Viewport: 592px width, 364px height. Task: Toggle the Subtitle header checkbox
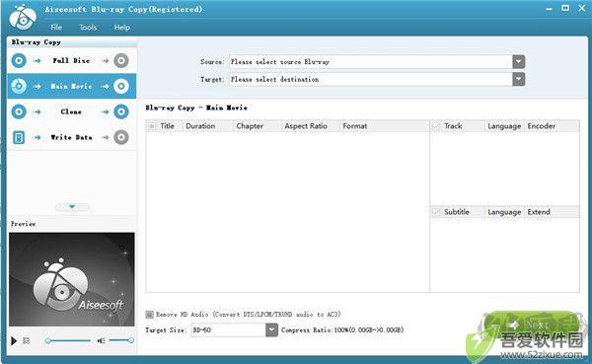pos(436,212)
